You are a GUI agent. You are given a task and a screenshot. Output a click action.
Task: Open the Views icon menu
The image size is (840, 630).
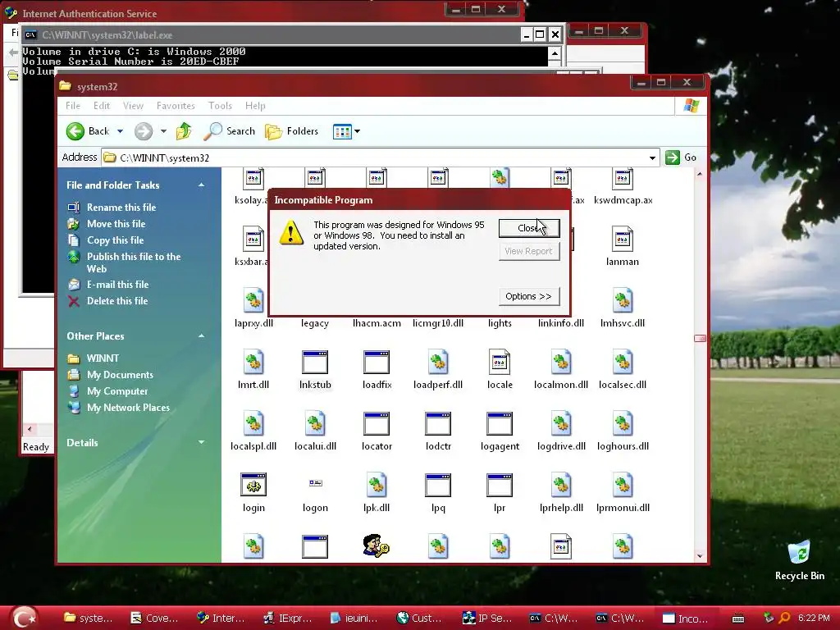pyautogui.click(x=346, y=131)
